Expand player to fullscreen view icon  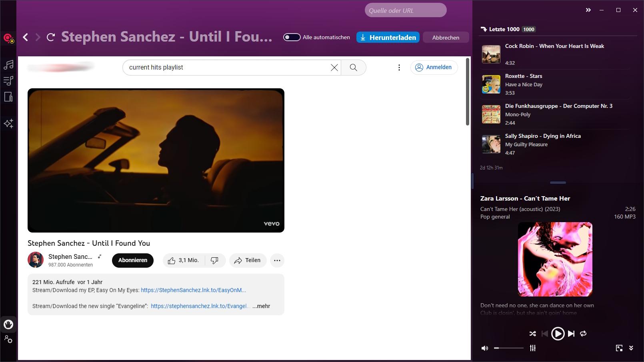619,348
